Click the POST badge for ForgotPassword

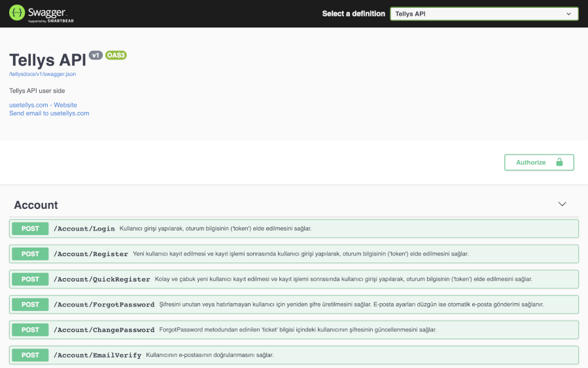[30, 304]
